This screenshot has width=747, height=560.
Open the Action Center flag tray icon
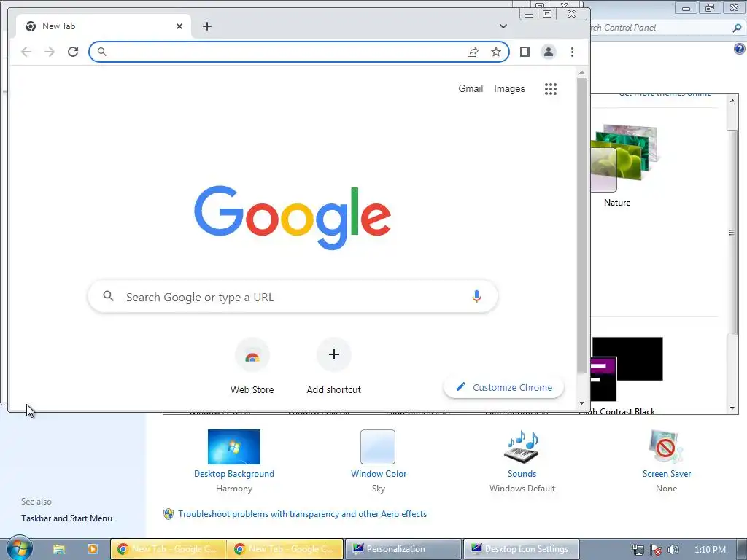tap(656, 550)
